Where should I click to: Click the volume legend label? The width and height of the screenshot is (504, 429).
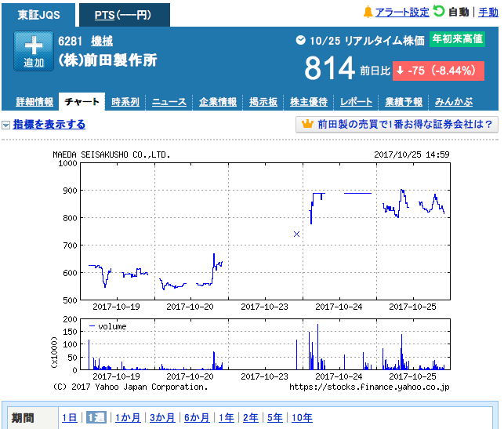point(112,326)
